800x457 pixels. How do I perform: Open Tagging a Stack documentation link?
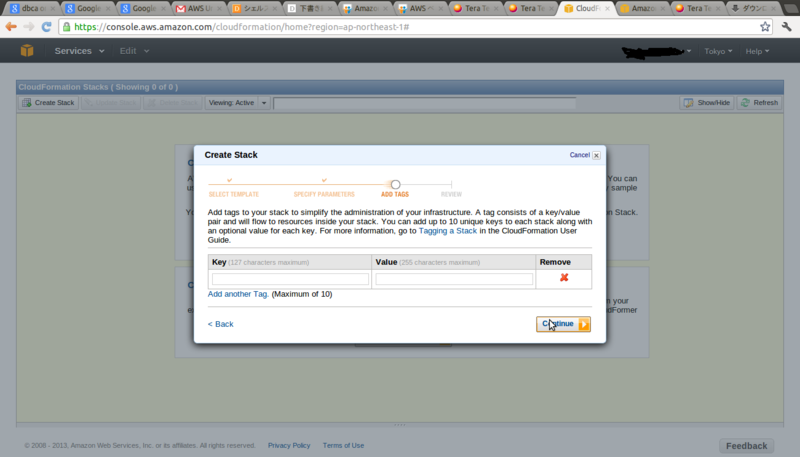point(448,231)
